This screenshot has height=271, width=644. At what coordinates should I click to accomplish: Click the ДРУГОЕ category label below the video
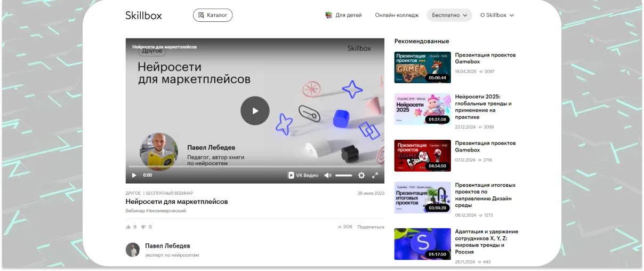133,193
